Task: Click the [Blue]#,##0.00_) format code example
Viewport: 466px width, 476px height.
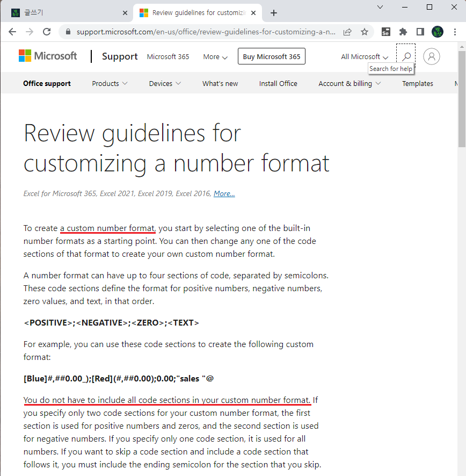Action: [x=119, y=379]
